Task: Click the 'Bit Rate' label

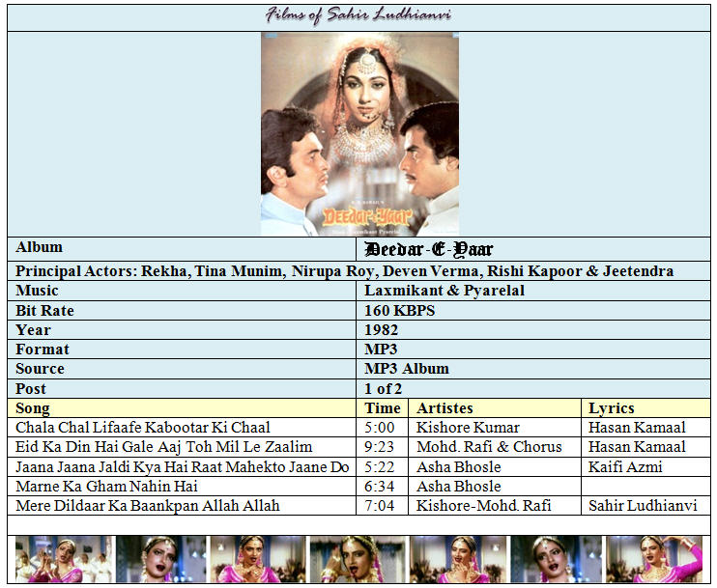Action: pyautogui.click(x=44, y=311)
